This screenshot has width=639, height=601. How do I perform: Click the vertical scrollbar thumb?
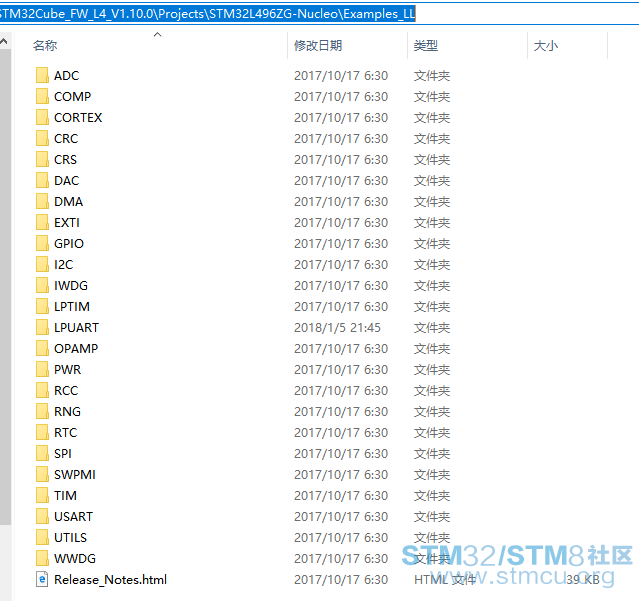(x=5, y=285)
